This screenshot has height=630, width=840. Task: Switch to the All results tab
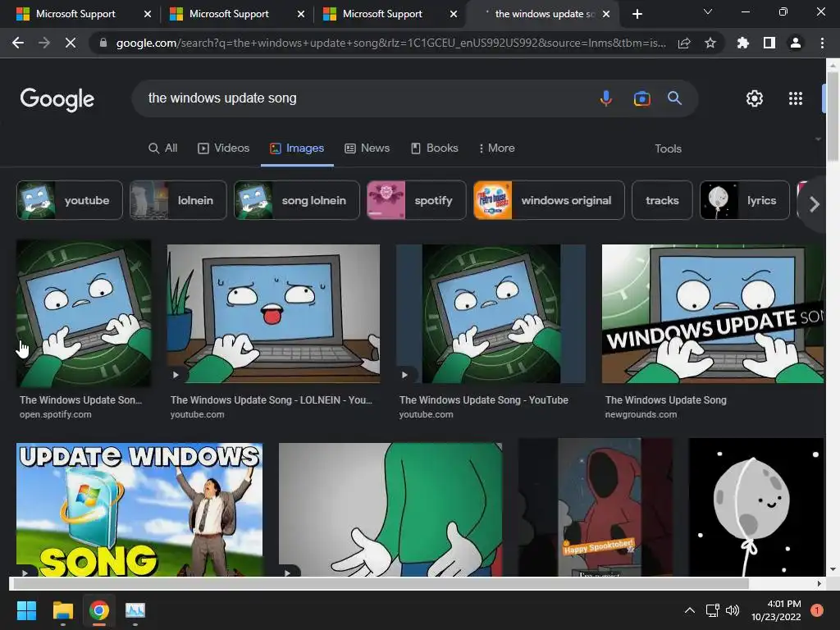[163, 148]
